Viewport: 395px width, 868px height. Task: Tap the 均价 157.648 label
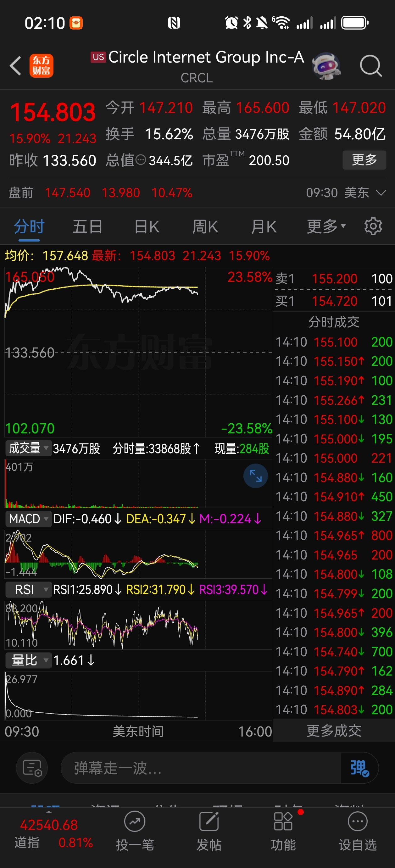pyautogui.click(x=46, y=256)
